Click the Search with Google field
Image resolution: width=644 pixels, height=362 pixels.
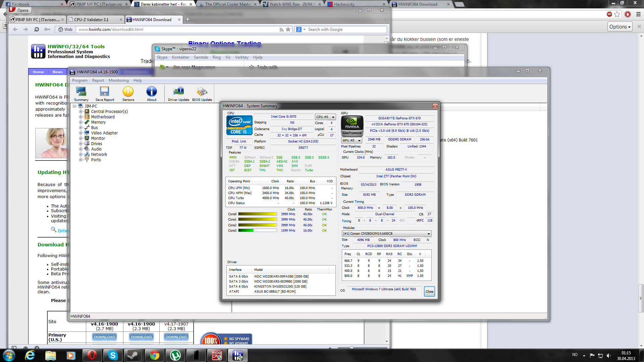tap(346, 29)
